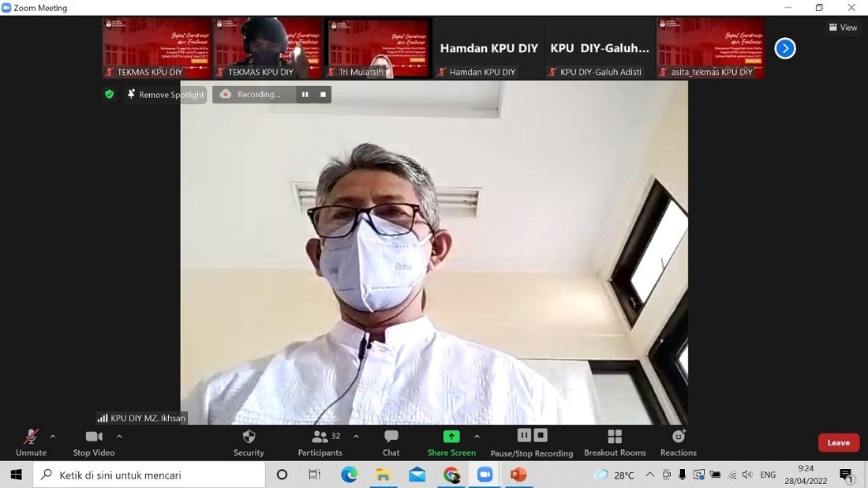The image size is (868, 488).
Task: Open the Participants panel
Action: pyautogui.click(x=320, y=437)
